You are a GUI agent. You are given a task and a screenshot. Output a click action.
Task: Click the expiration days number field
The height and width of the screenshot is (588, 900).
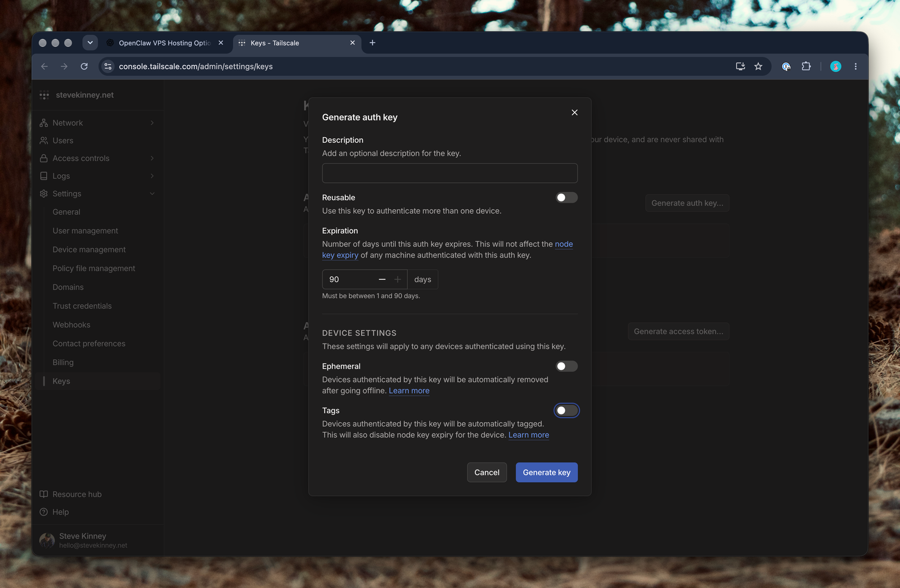[349, 279]
